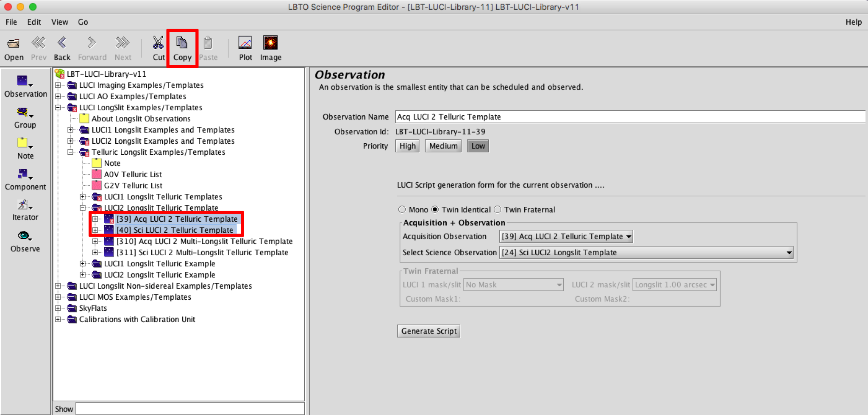Select Calibrations with Calibration Unit folder
This screenshot has width=868, height=415.
coord(137,319)
